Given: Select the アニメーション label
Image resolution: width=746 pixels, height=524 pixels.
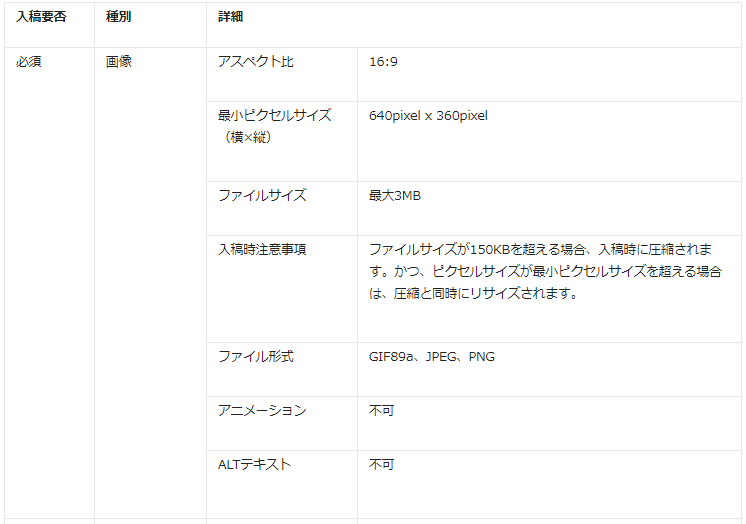Looking at the screenshot, I should coord(262,411).
